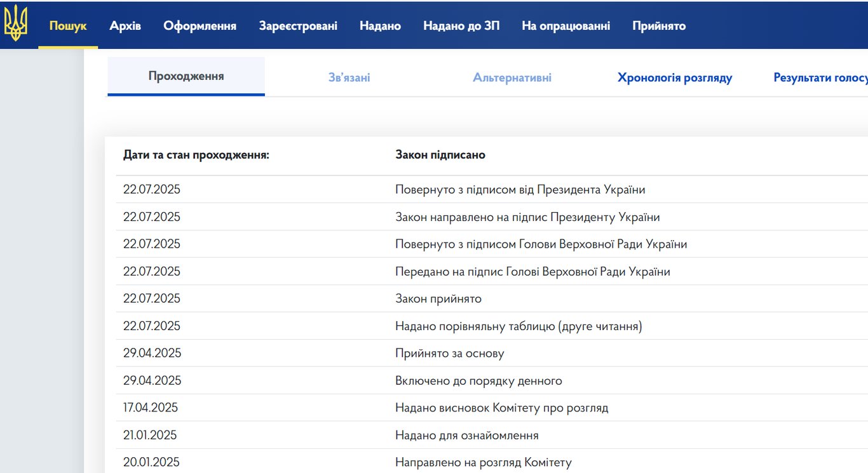Screen dimensions: 868x473
Task: Open the Оформлення section
Action: (x=200, y=26)
